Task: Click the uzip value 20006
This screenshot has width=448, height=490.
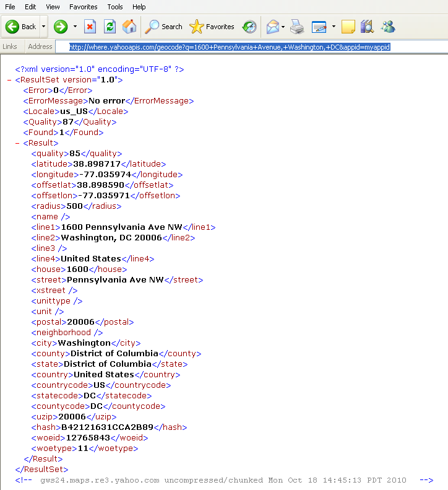Action: coord(72,416)
